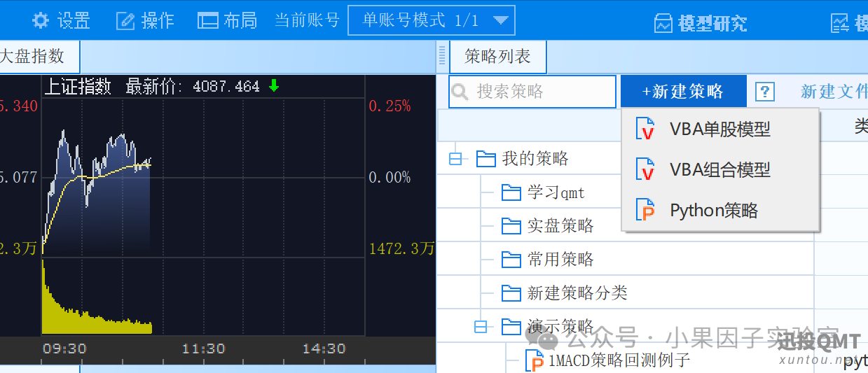
Task: Open the 布局 layout menu
Action: (228, 20)
